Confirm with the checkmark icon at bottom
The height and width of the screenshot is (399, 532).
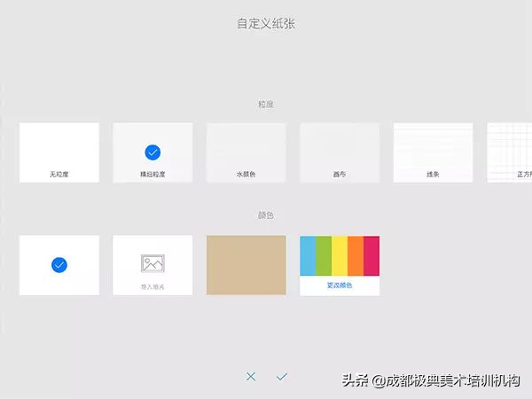pyautogui.click(x=282, y=377)
